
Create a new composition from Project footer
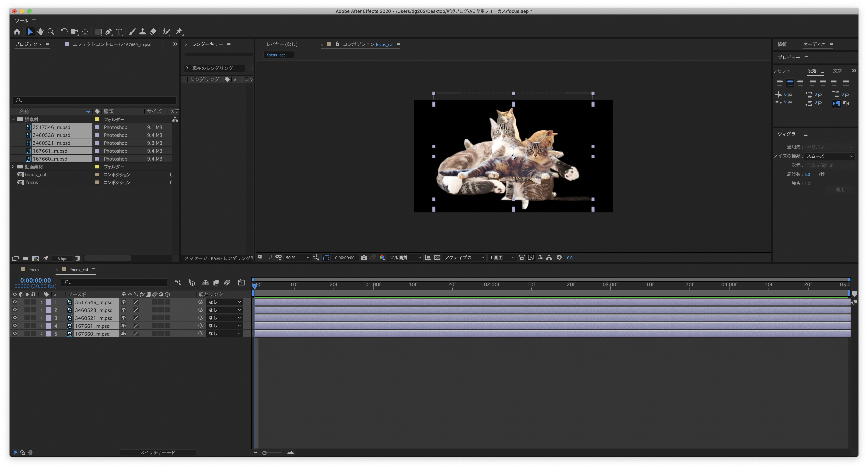(36, 258)
